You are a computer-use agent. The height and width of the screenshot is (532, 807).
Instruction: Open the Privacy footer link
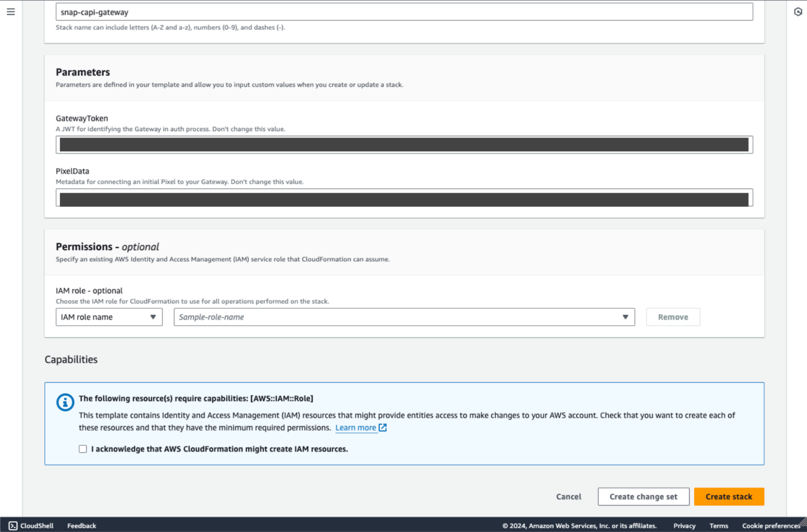pos(684,526)
